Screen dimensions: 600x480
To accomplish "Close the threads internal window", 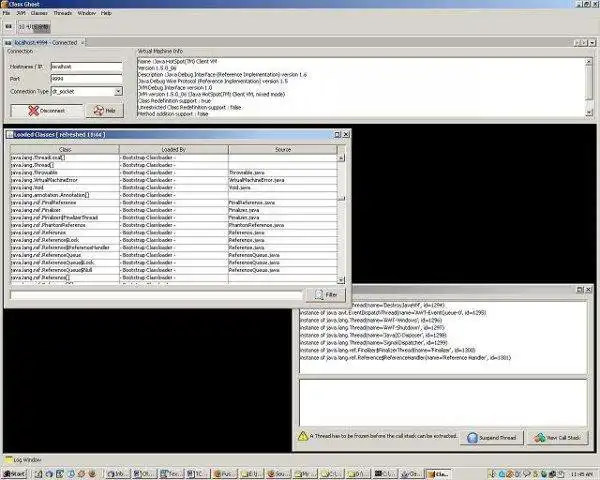I will coord(589,290).
